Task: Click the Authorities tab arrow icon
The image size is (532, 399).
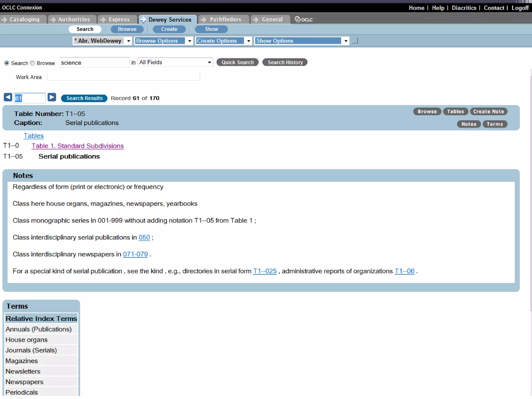Action: (53, 19)
